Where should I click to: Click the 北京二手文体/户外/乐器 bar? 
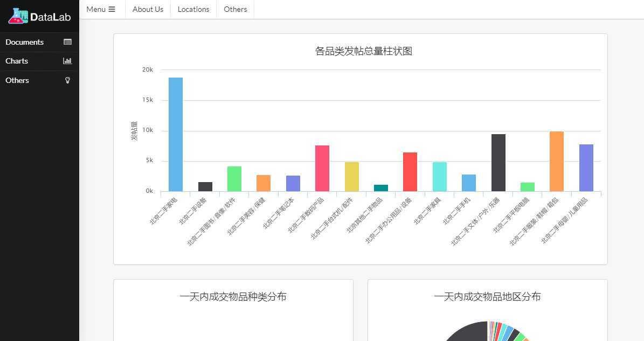pyautogui.click(x=498, y=163)
